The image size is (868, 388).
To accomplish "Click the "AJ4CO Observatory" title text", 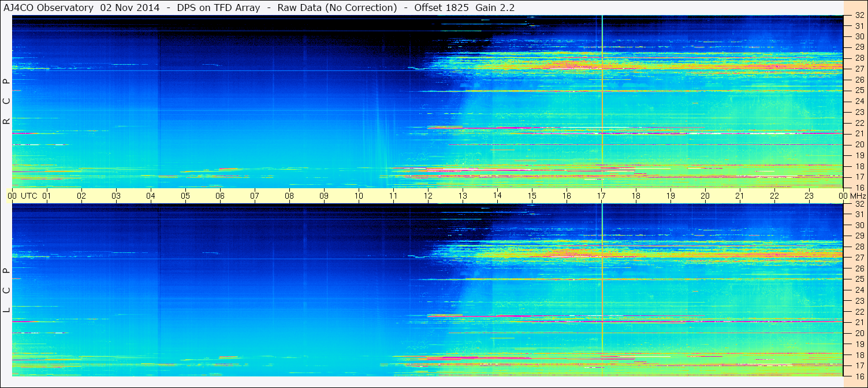I will coord(49,8).
